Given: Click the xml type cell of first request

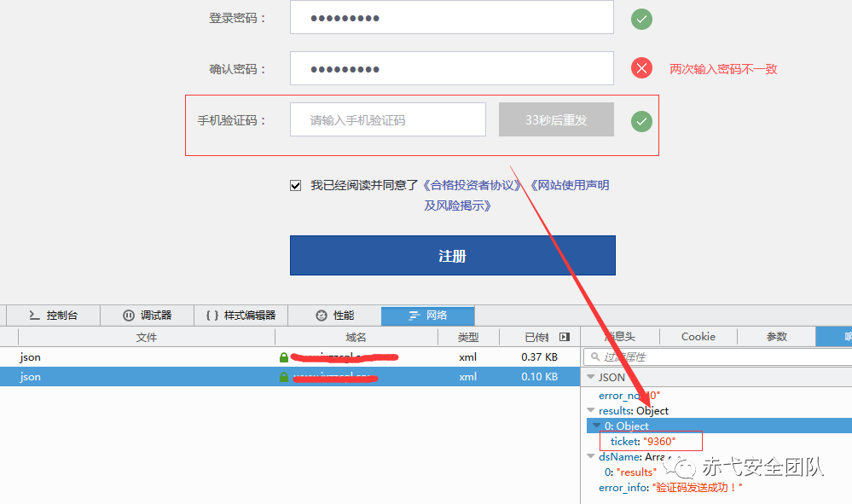Looking at the screenshot, I should pos(468,356).
